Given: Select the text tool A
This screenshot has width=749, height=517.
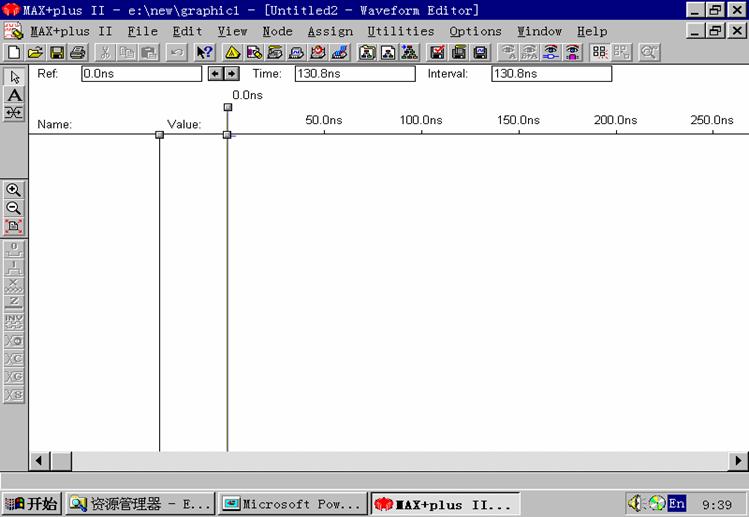Looking at the screenshot, I should pyautogui.click(x=14, y=95).
